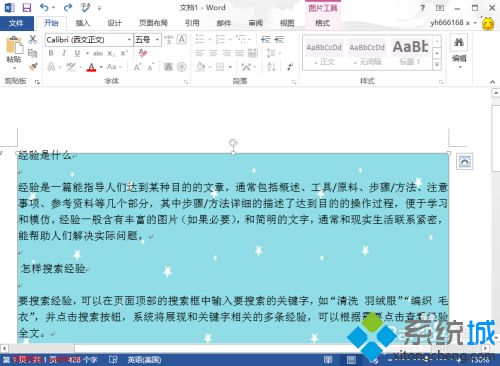The width and height of the screenshot is (500, 366).
Task: Center the paragraph text
Action: click(x=213, y=53)
